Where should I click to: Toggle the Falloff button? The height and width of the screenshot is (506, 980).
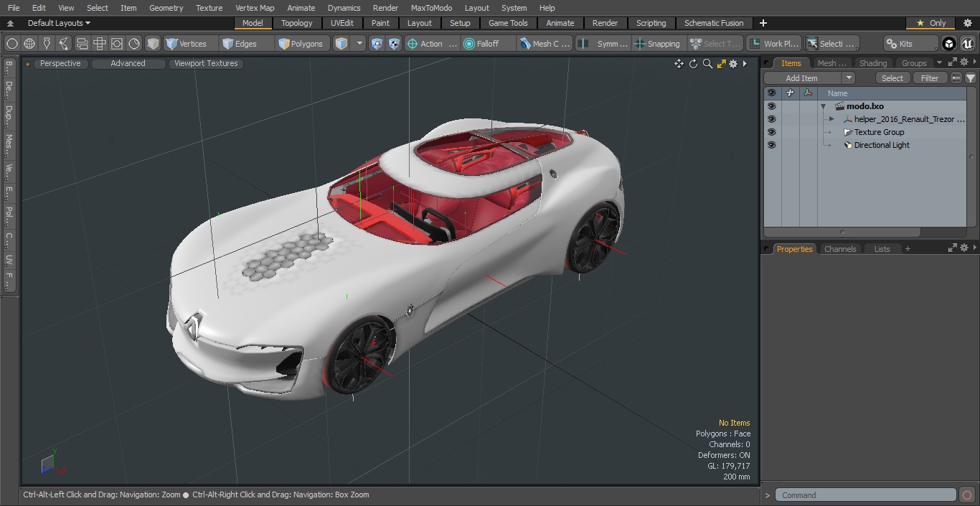point(489,44)
